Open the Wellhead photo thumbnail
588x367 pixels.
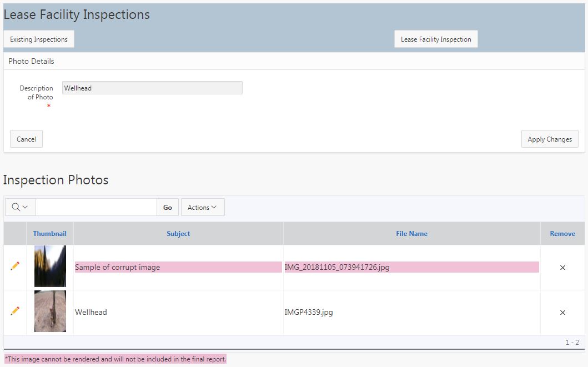(x=50, y=311)
